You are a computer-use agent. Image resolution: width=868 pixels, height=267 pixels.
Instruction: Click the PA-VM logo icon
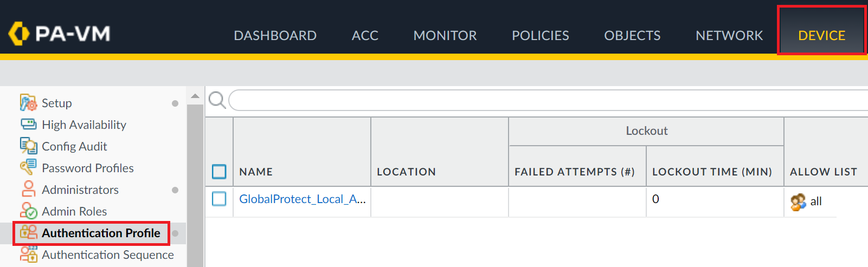(19, 34)
